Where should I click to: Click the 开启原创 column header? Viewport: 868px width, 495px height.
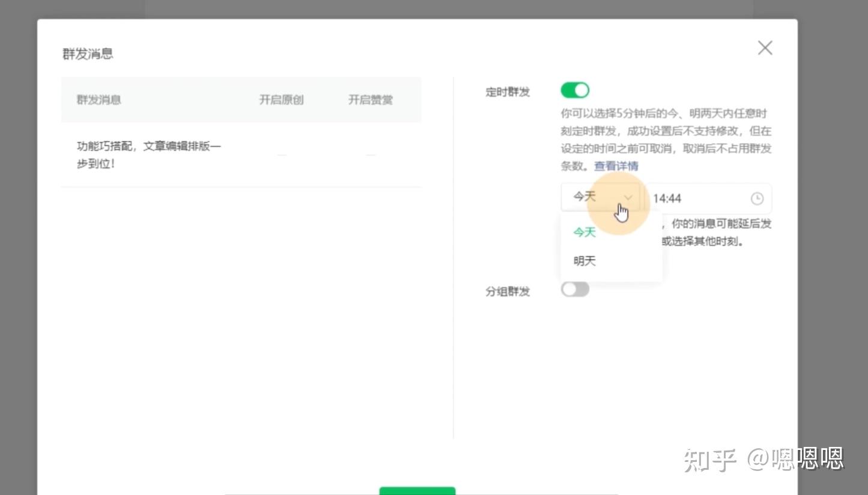coord(281,100)
